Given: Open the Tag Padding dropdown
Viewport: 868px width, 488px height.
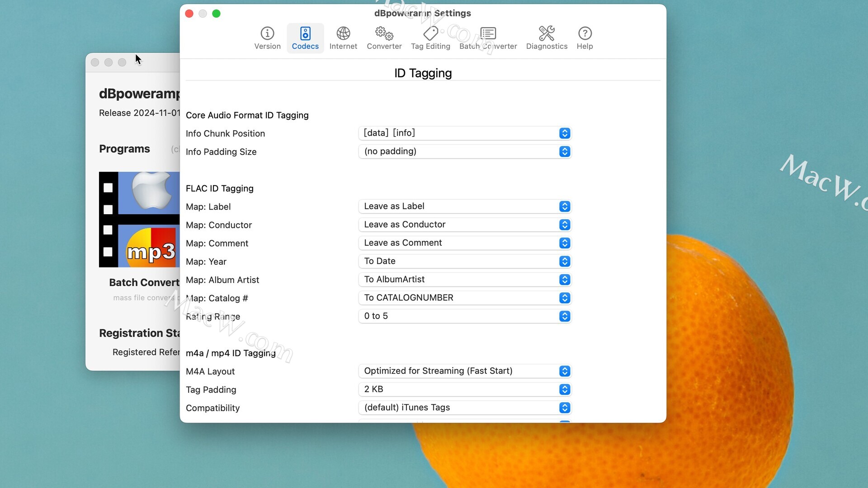Looking at the screenshot, I should pos(465,389).
